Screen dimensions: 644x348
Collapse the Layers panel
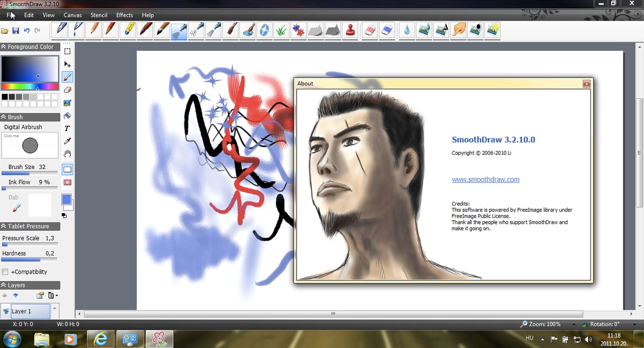4,285
